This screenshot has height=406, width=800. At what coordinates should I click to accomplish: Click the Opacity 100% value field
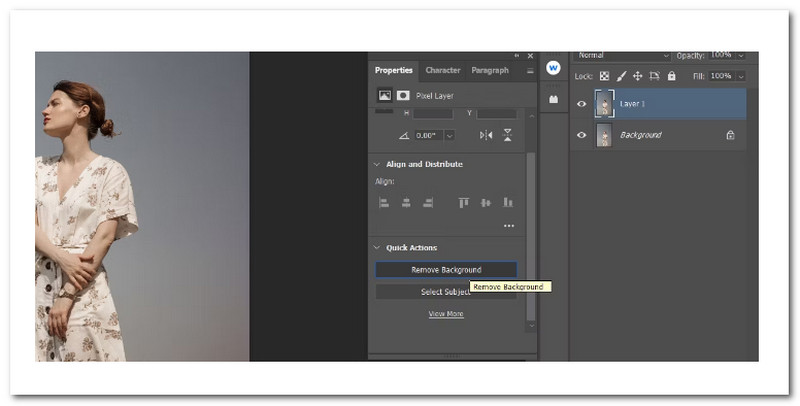click(x=721, y=55)
